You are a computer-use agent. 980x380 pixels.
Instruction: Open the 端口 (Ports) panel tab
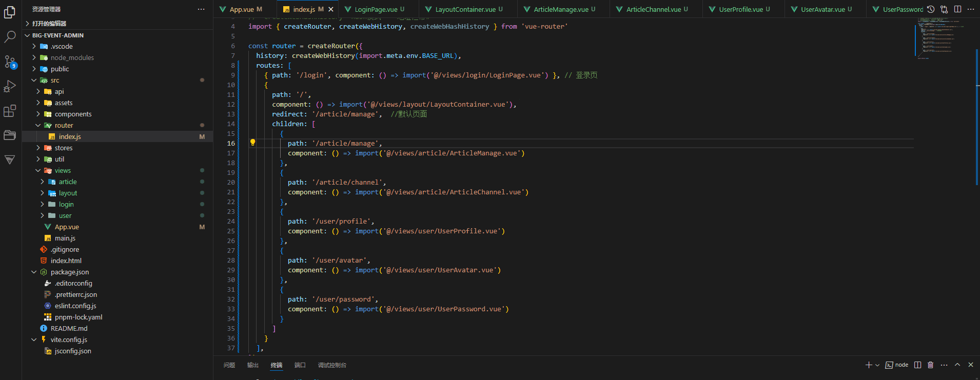[300, 365]
